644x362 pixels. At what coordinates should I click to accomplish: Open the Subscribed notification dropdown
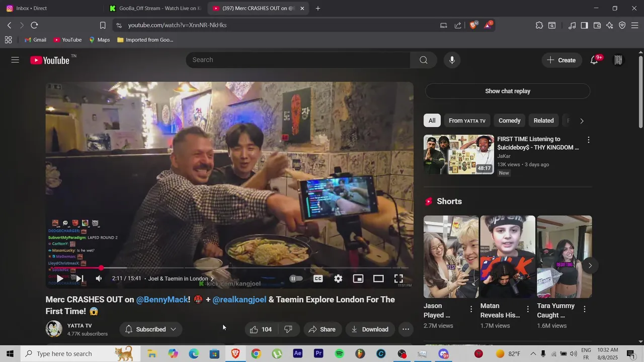click(151, 329)
